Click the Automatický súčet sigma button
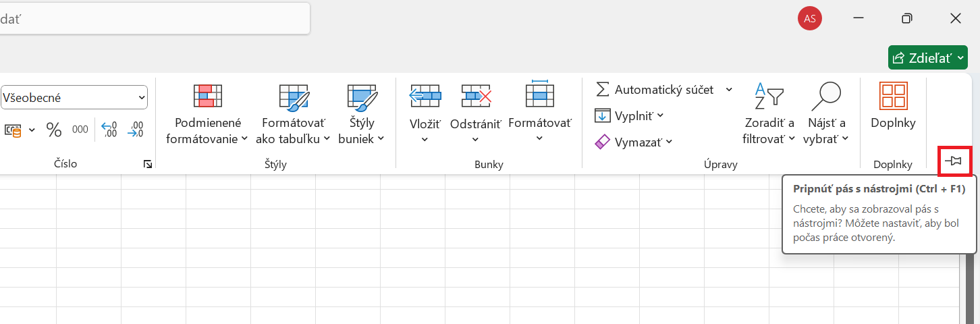 (654, 90)
